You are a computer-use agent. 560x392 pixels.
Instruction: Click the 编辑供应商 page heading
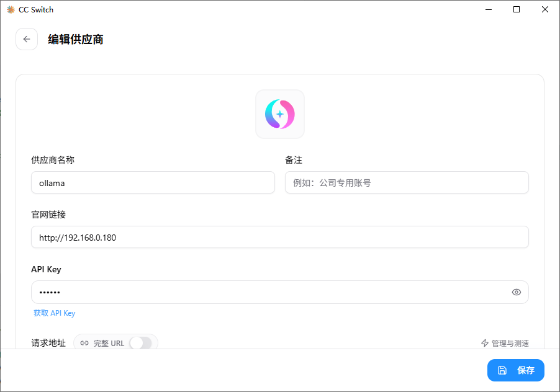pyautogui.click(x=76, y=39)
